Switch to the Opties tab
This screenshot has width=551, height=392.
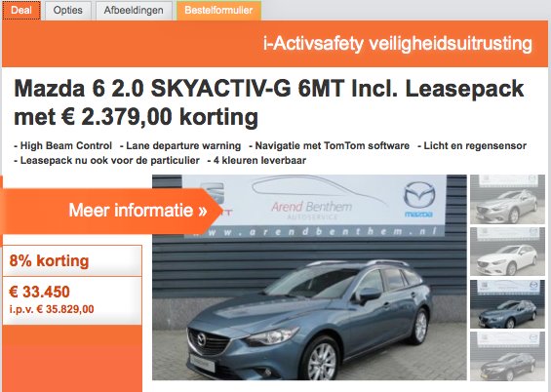pos(68,10)
